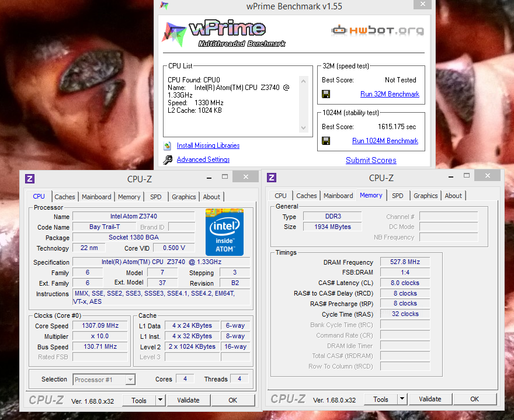
Task: Click the save icon in the 32M speed test box
Action: [x=326, y=94]
